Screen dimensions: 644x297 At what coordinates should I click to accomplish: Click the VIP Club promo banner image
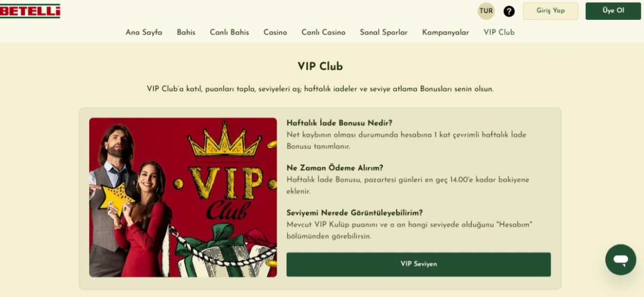pos(183,197)
